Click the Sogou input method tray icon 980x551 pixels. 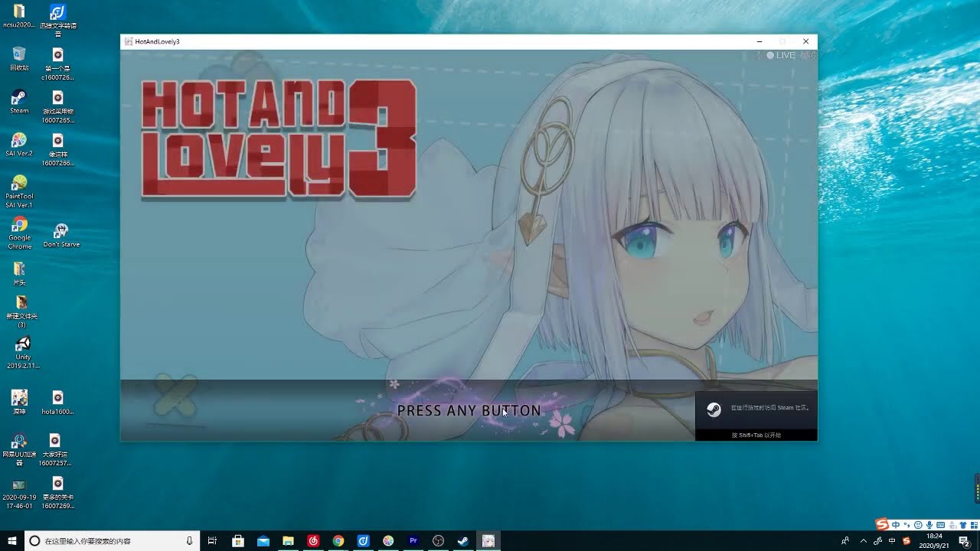click(x=906, y=541)
